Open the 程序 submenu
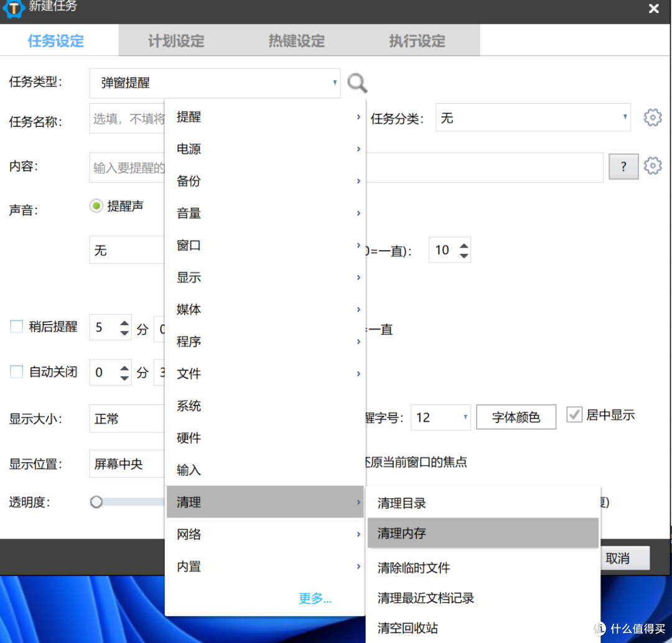This screenshot has width=672, height=643. click(x=266, y=341)
